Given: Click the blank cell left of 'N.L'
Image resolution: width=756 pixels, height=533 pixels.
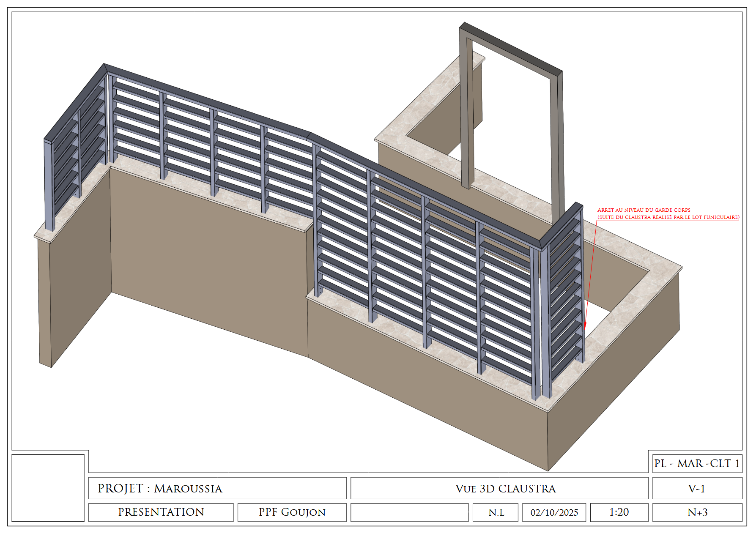Looking at the screenshot, I should click(x=409, y=512).
